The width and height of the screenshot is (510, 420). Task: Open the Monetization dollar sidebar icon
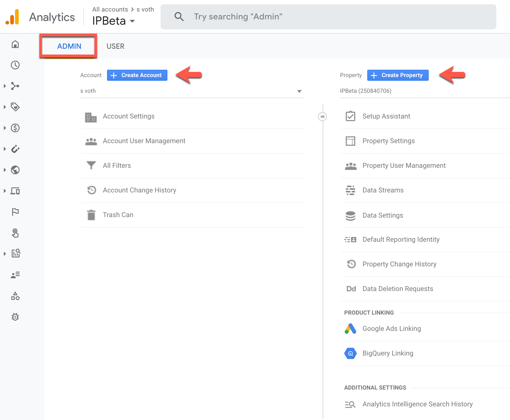[15, 128]
